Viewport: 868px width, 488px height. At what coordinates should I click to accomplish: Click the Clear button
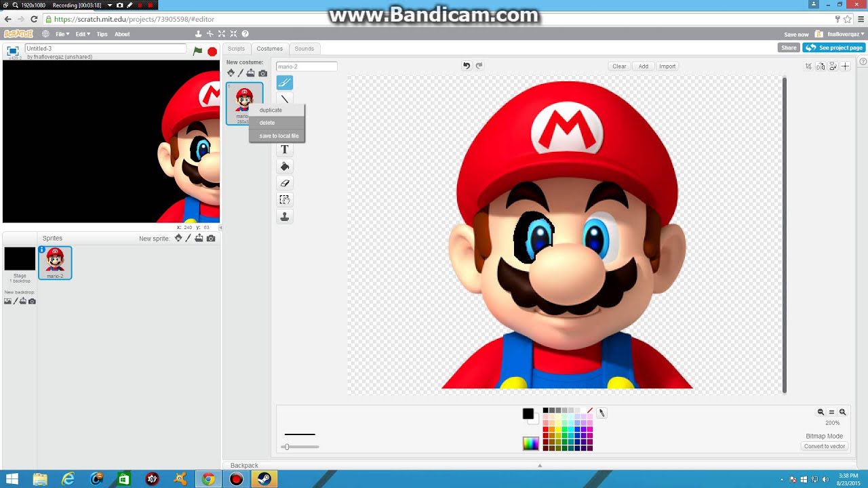coord(619,66)
